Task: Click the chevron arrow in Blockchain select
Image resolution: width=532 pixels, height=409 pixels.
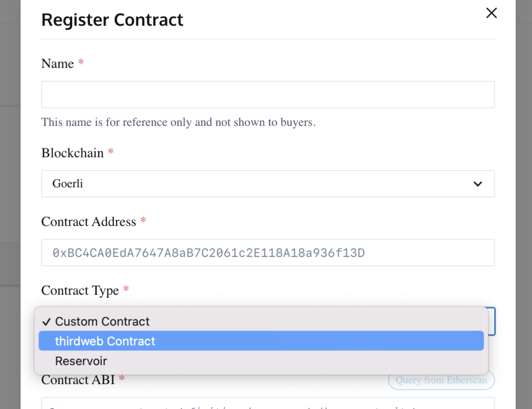Action: 477,184
